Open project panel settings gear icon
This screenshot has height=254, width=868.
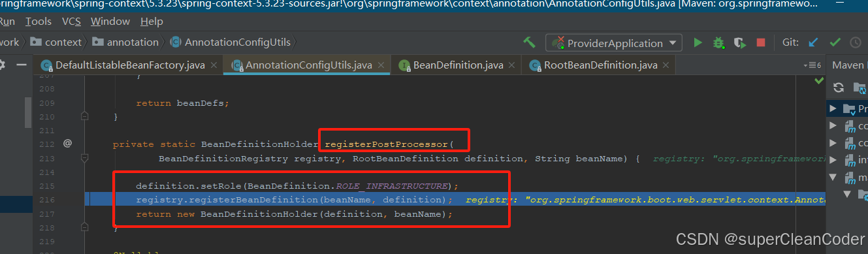point(2,65)
